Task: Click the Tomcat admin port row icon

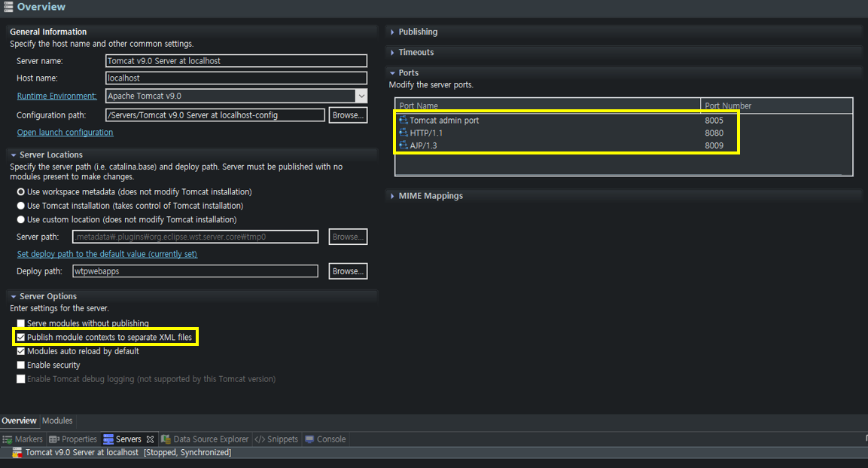Action: click(x=403, y=120)
